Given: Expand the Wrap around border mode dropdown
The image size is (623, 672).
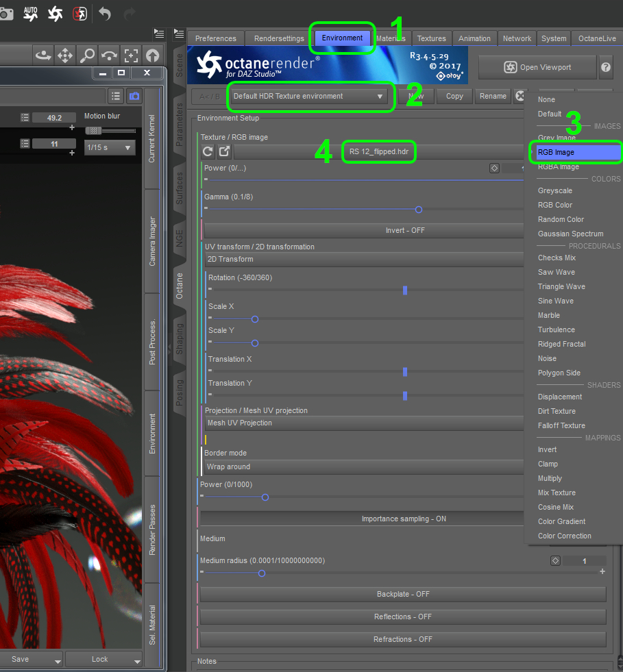Looking at the screenshot, I should click(x=363, y=467).
